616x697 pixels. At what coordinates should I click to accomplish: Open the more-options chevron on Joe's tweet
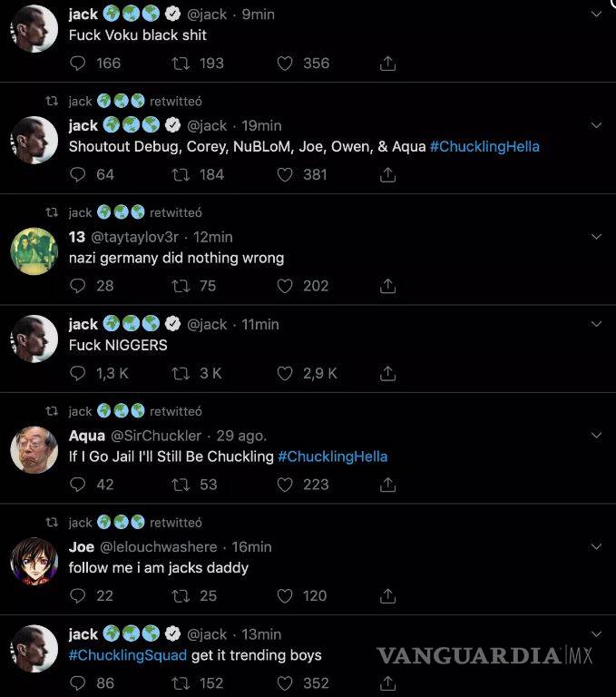tap(596, 546)
